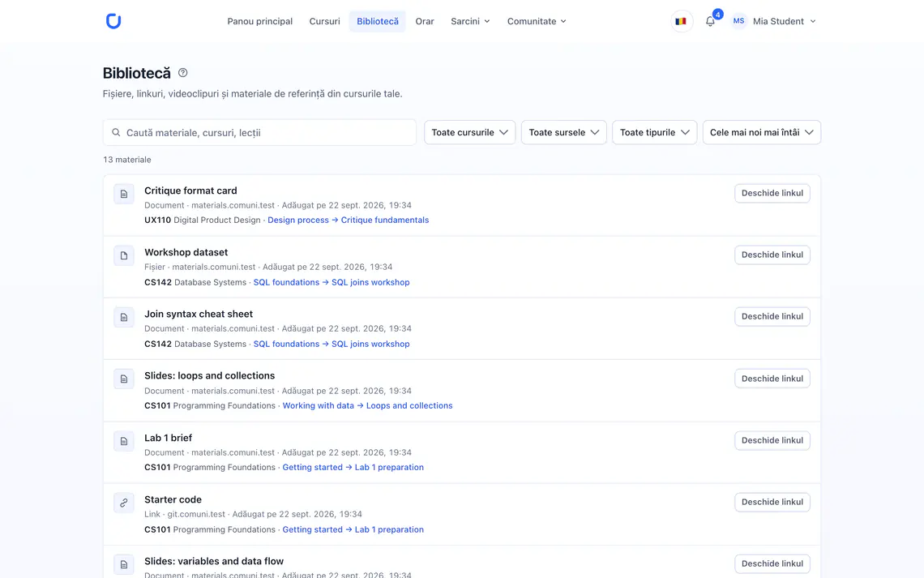Click the help icon beside Bibliotecă
The image size is (924, 578).
(182, 72)
